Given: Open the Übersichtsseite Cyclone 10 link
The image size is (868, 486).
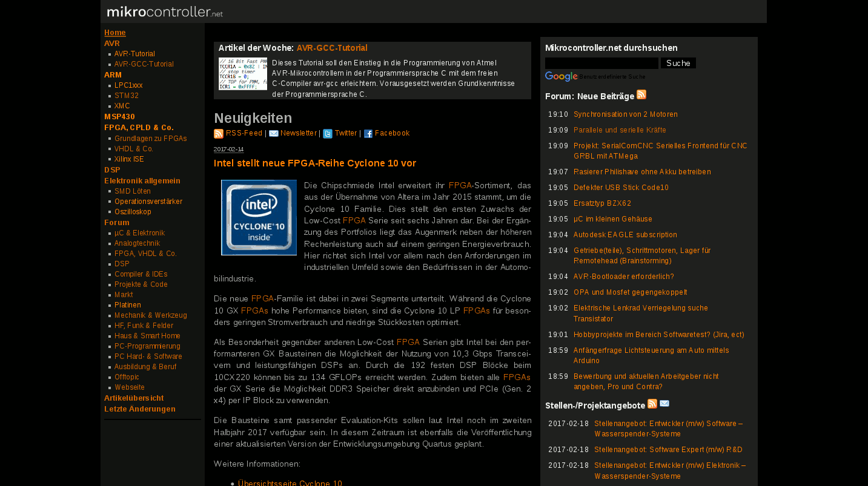Looking at the screenshot, I should (290, 483).
